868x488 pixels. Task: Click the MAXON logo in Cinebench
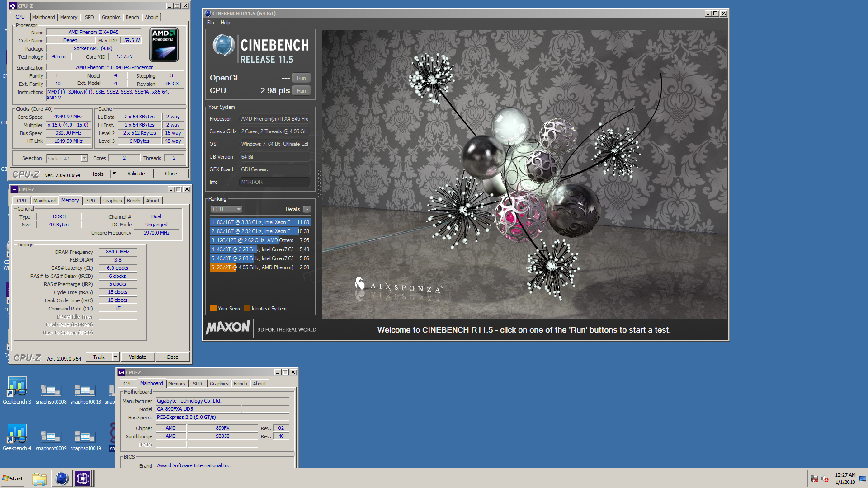tap(228, 328)
